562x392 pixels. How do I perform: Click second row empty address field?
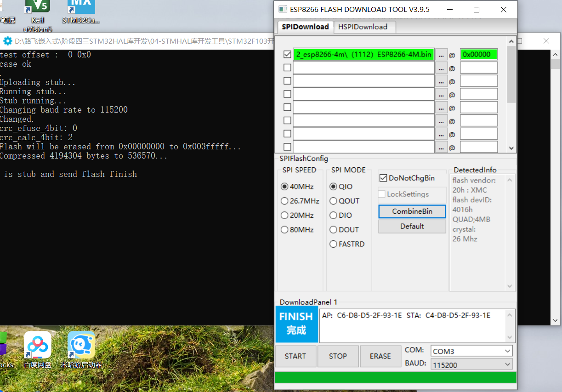pos(479,68)
